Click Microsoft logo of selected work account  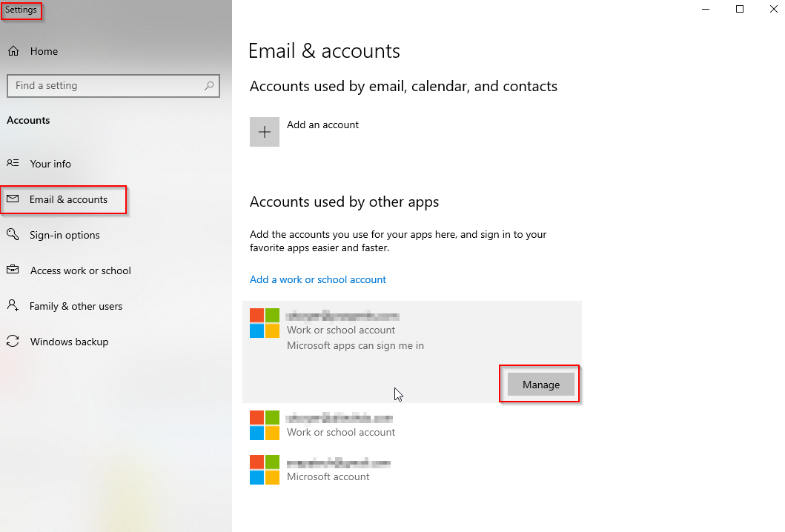pyautogui.click(x=265, y=323)
